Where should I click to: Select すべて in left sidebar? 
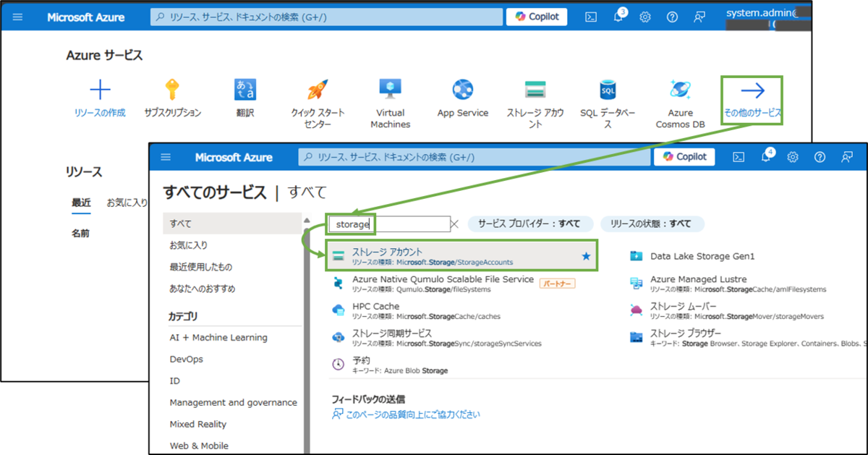pos(232,224)
